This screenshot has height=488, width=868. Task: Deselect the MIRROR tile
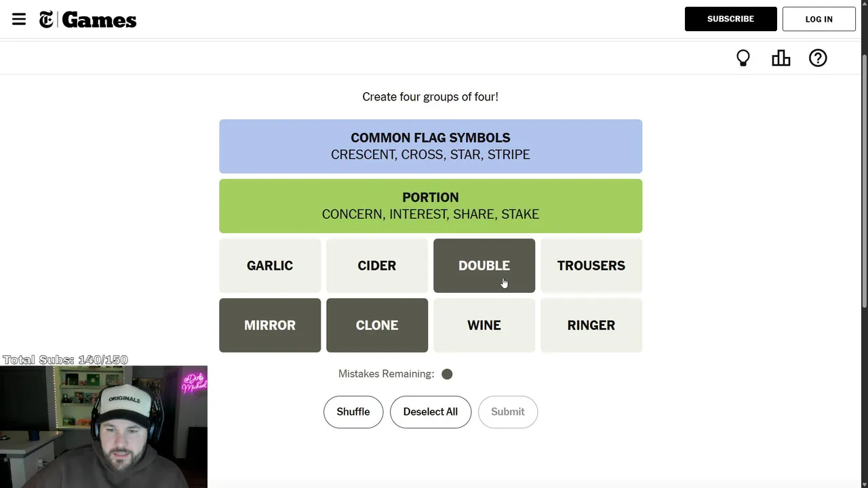pos(270,325)
